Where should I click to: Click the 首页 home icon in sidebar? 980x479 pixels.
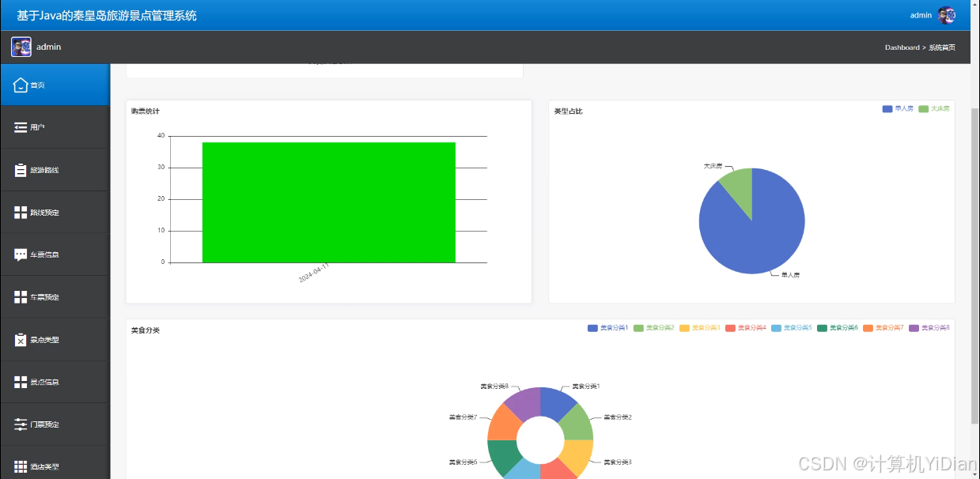pos(21,85)
